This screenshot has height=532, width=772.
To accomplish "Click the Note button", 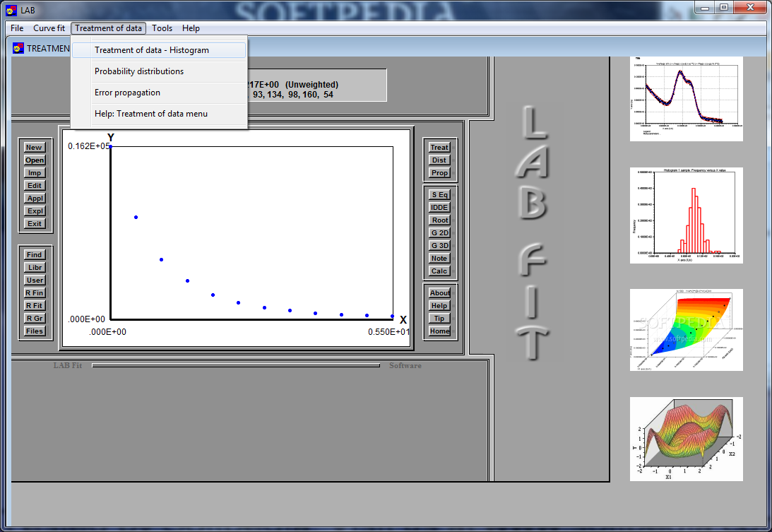I will 439,259.
